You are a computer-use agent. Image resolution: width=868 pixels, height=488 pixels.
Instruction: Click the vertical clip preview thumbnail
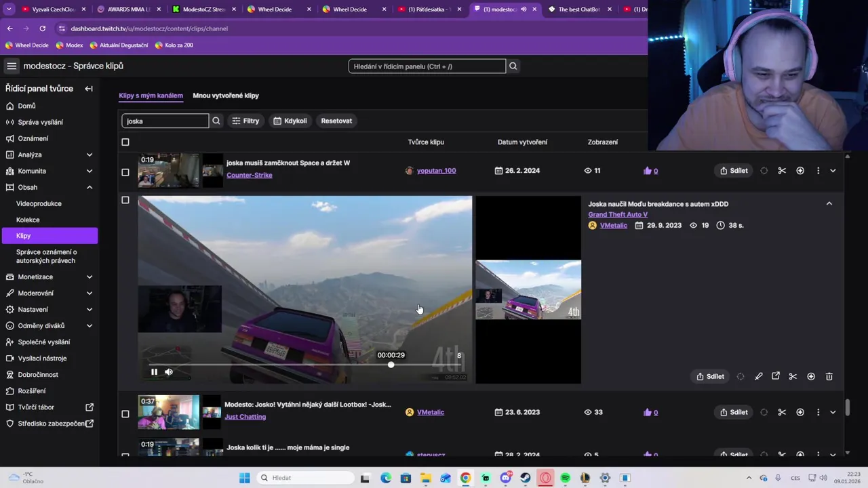pyautogui.click(x=528, y=289)
